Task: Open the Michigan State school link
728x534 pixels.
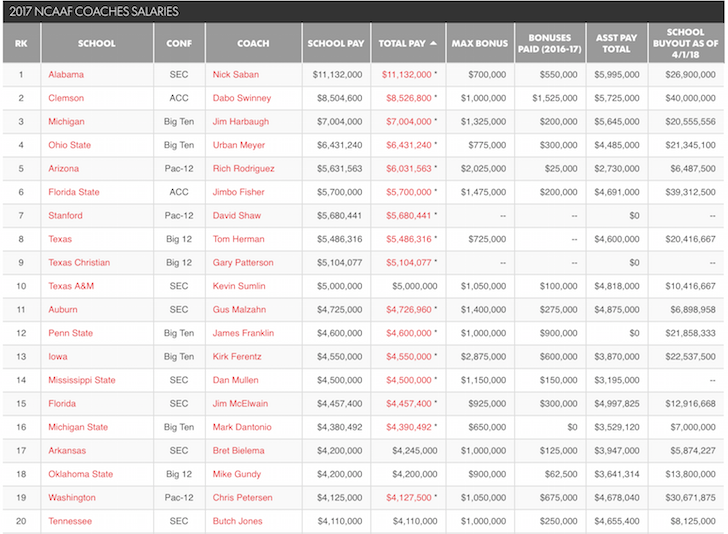Action: tap(78, 427)
